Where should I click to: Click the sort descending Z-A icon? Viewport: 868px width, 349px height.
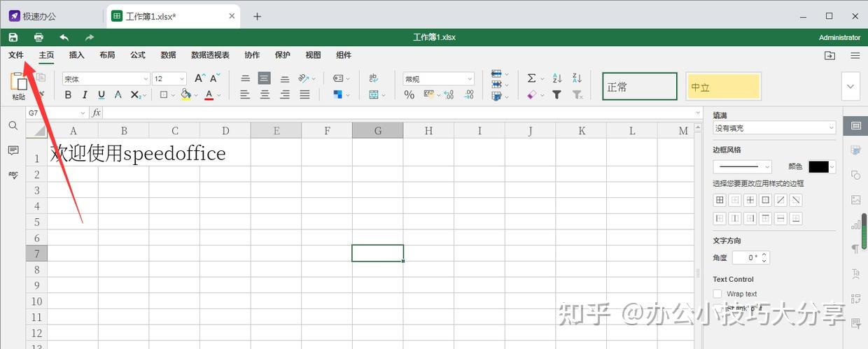pos(577,78)
